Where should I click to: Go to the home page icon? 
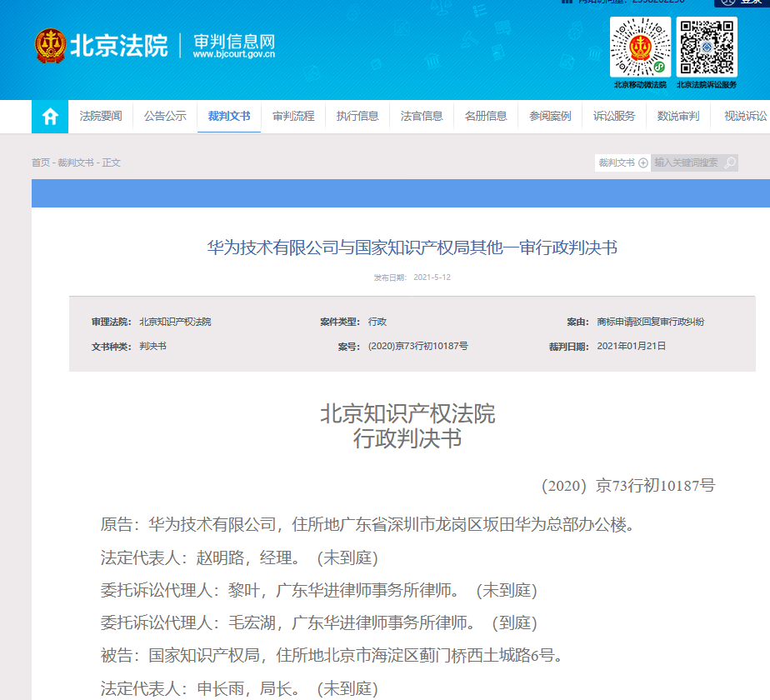pyautogui.click(x=50, y=117)
